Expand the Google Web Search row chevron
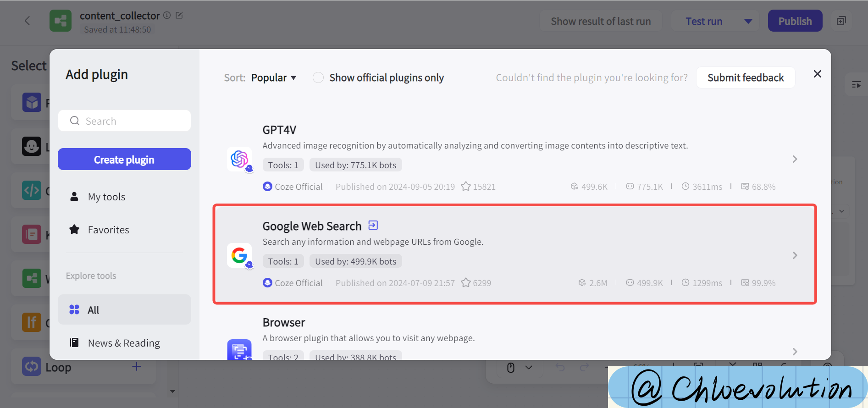 coord(795,255)
